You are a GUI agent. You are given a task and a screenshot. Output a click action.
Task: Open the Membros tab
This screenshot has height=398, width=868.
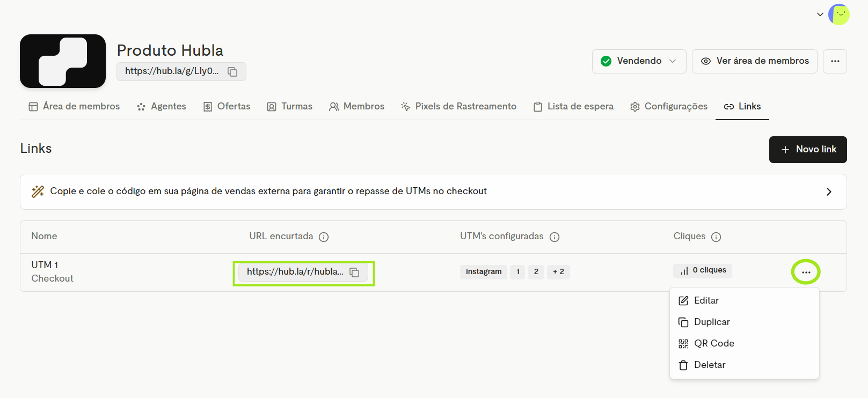coord(356,106)
